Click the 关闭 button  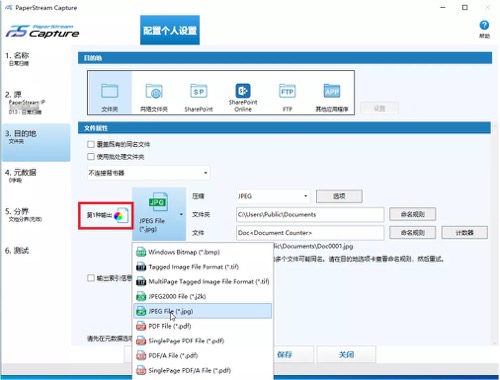coord(346,354)
